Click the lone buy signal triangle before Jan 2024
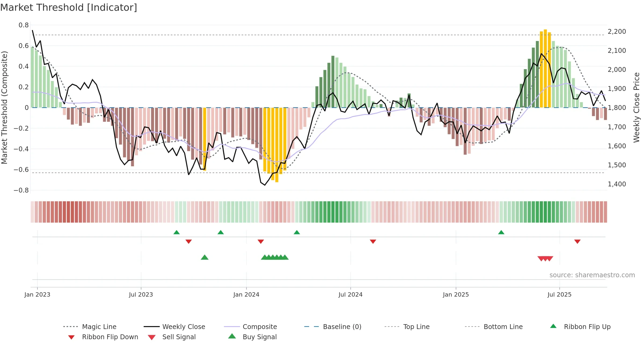This screenshot has height=362, width=644. coord(205,257)
